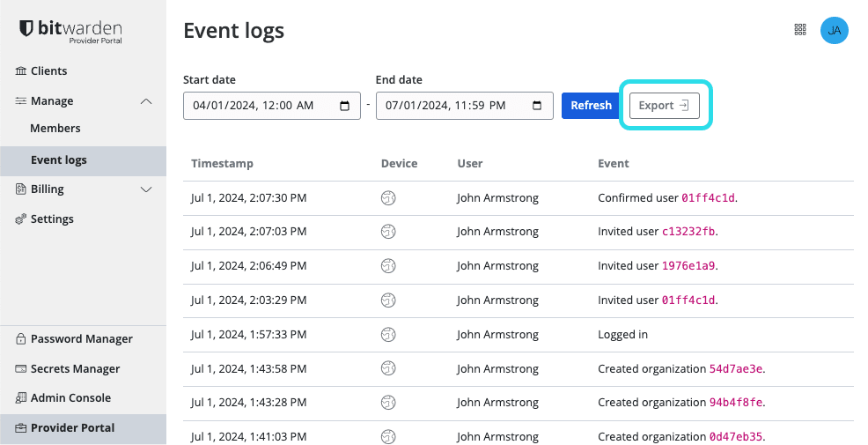Click the Password Manager lock icon
The height and width of the screenshot is (445, 868).
click(21, 338)
